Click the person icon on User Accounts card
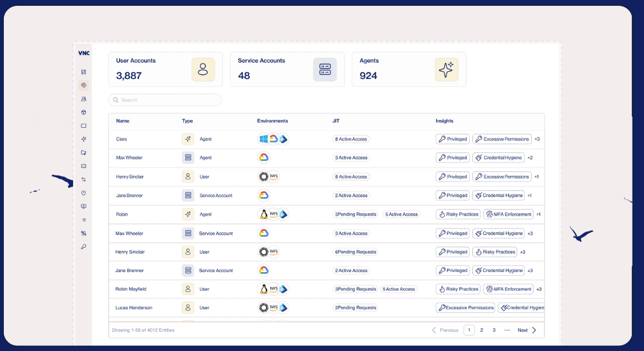Screen dimensions: 644x351 click(203, 69)
